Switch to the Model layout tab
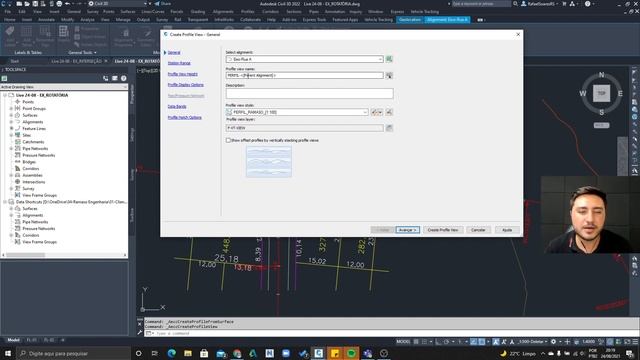The width and height of the screenshot is (640, 360). tap(13, 340)
